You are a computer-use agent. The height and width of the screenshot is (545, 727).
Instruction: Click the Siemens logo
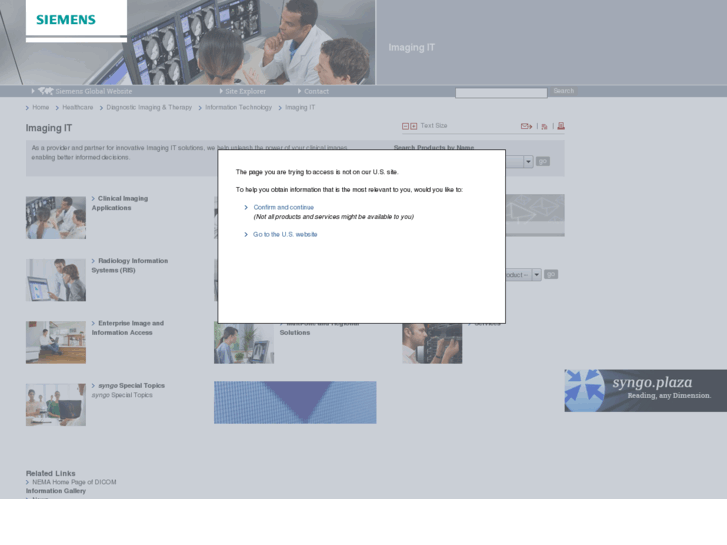[66, 19]
